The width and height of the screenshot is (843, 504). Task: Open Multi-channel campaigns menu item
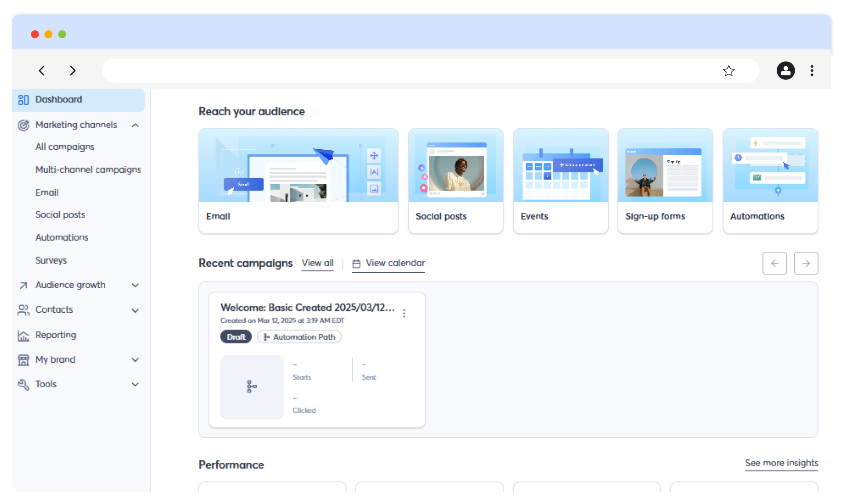(x=88, y=170)
